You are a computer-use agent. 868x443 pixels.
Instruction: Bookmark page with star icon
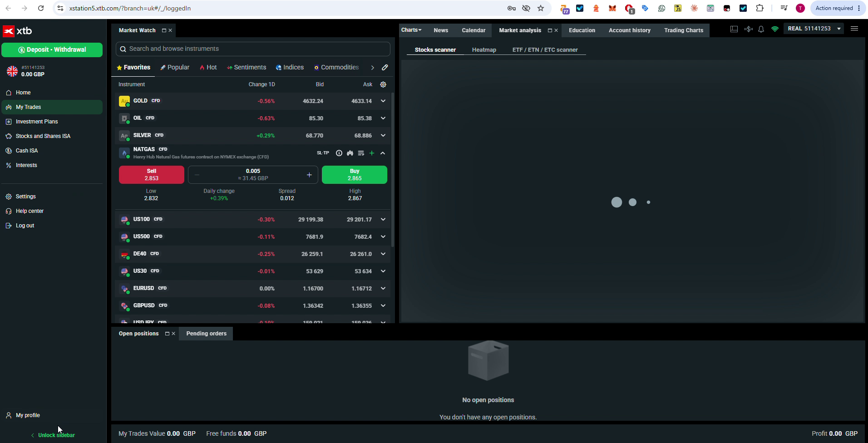(x=541, y=8)
